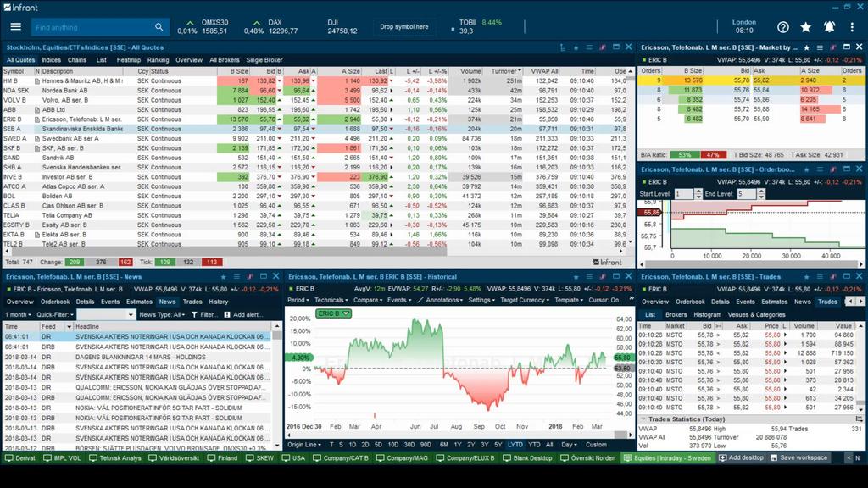Switch to Ranking tab in All Quotes
The width and height of the screenshot is (868, 488).
[x=158, y=60]
